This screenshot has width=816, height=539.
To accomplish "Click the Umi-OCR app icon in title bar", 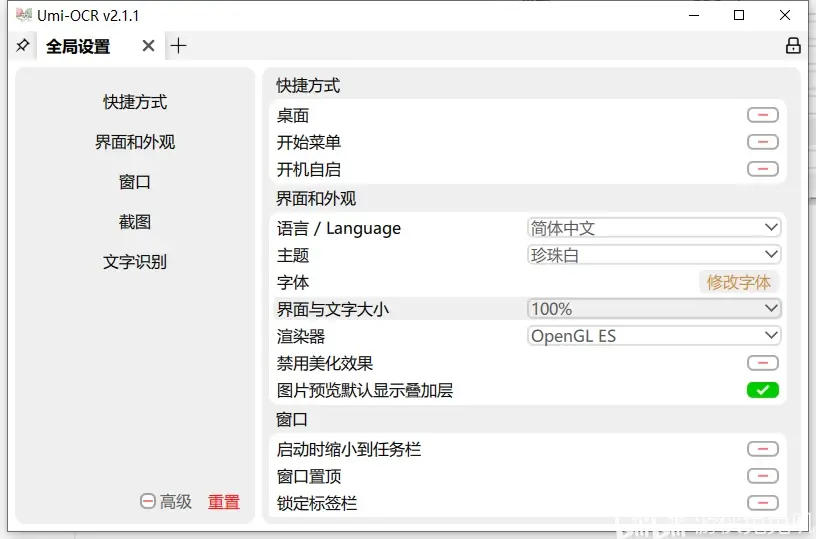I will click(x=23, y=15).
